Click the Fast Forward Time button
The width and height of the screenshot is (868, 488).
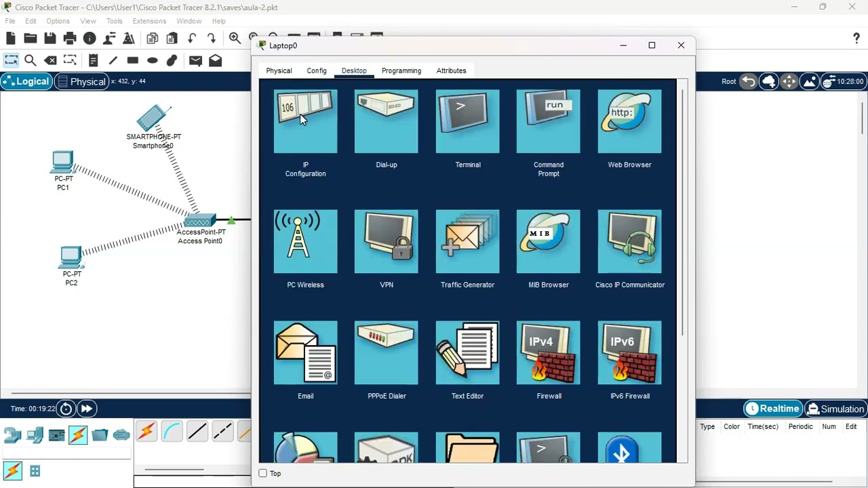click(86, 409)
